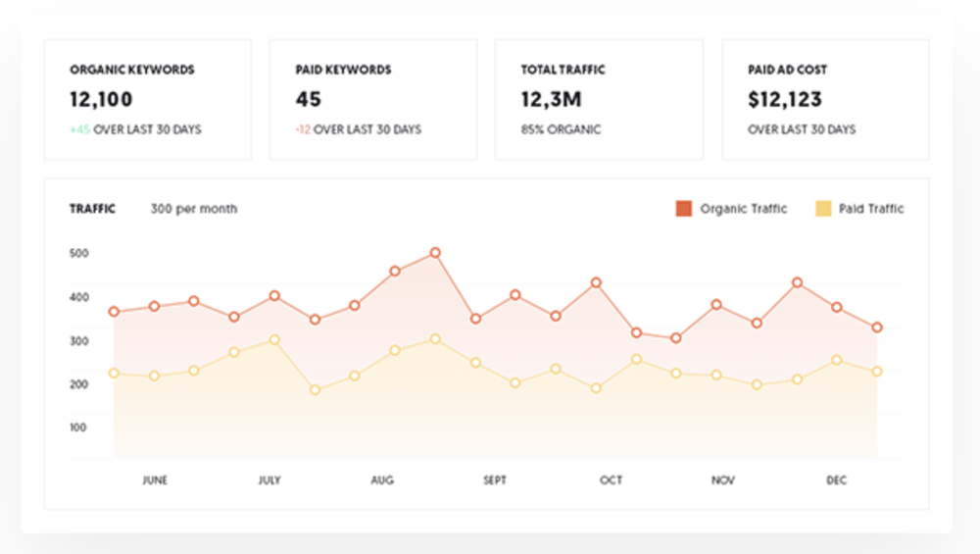This screenshot has width=980, height=554.
Task: Click the PAID AD COST heading
Action: click(788, 70)
